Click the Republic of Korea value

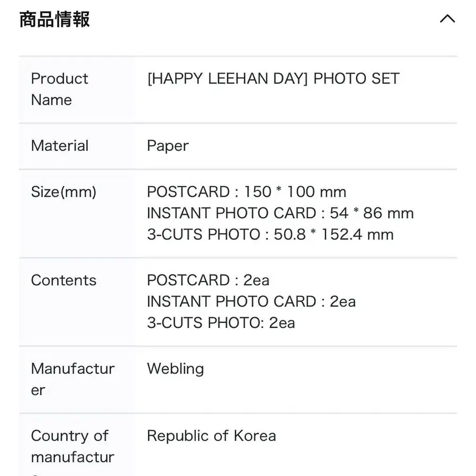212,436
